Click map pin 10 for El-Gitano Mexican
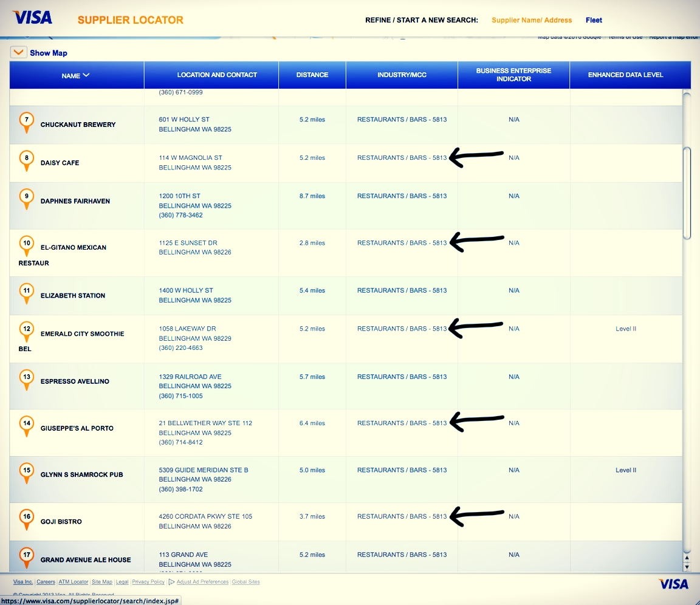Viewport: 700px width, 605px height. pos(27,246)
